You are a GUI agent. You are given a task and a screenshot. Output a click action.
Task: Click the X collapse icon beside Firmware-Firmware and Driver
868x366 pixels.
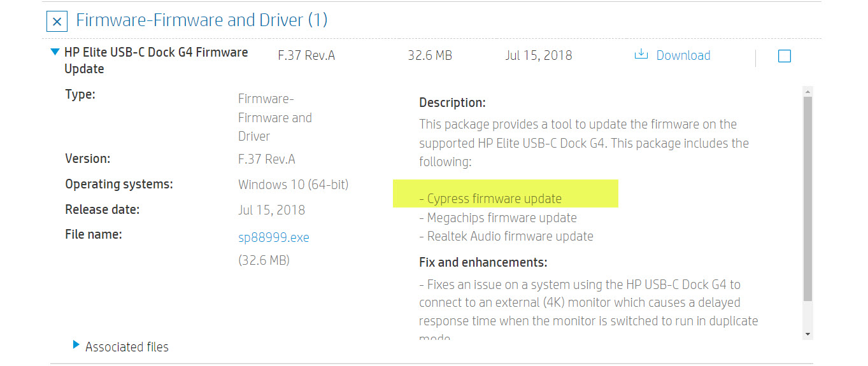tap(57, 22)
